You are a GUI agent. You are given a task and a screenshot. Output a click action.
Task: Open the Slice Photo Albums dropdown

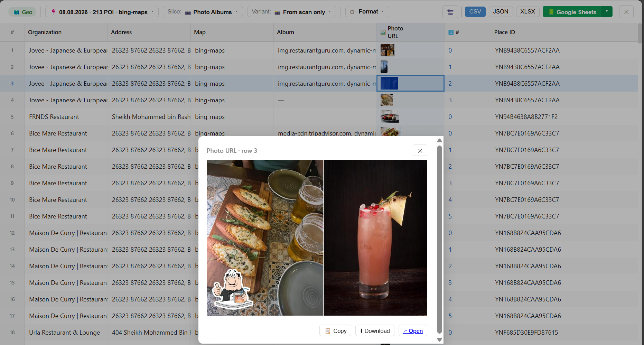tap(203, 12)
